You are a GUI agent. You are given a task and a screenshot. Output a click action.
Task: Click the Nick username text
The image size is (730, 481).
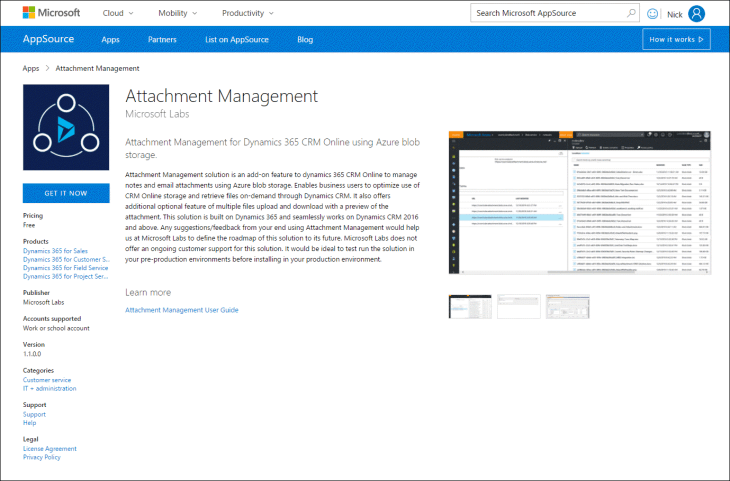tap(675, 14)
